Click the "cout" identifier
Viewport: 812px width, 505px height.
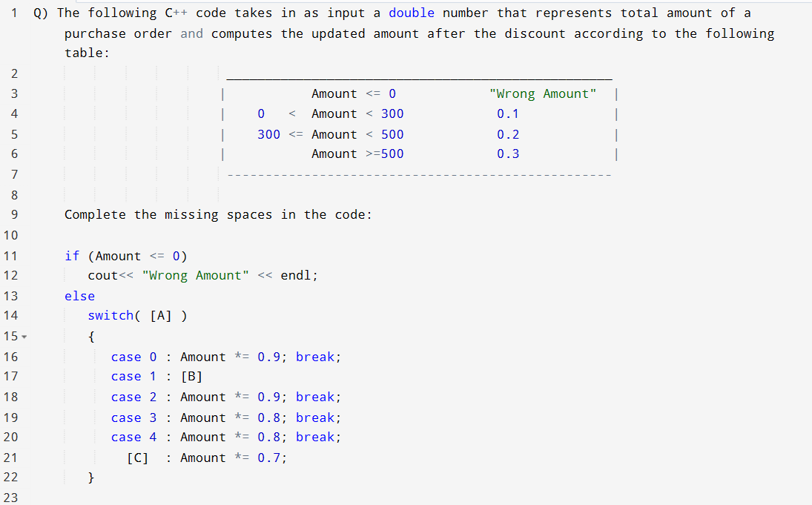pos(102,276)
